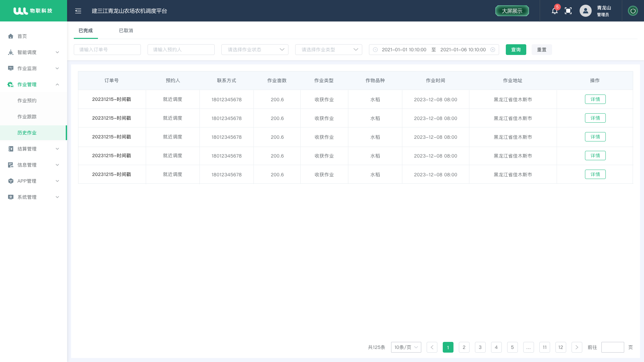Click the pagination ellipsis button
Screen dimensions: 644x362
pyautogui.click(x=529, y=347)
